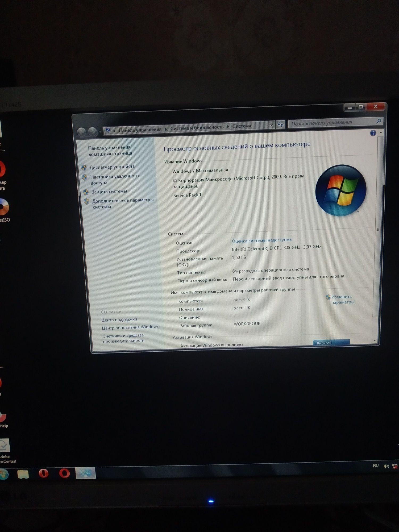
Task: Click RU language indicator in tray
Action: tap(376, 465)
